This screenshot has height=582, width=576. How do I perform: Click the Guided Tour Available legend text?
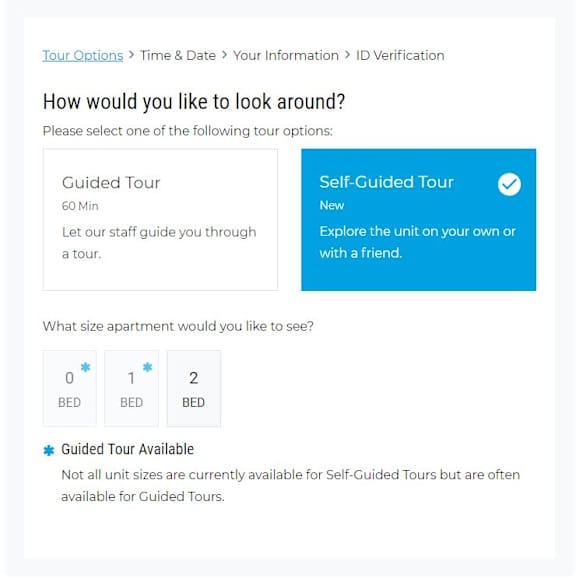coord(127,449)
